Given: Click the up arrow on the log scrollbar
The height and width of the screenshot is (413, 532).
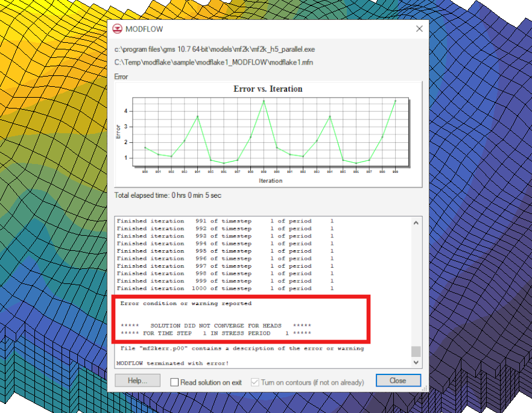Looking at the screenshot, I should [416, 222].
